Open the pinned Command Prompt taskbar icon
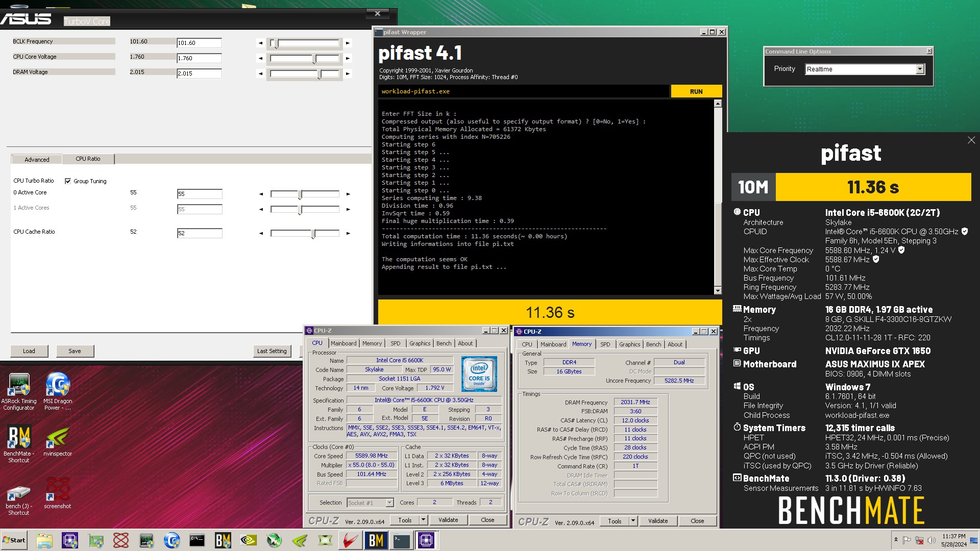Image resolution: width=980 pixels, height=551 pixels. tap(197, 540)
